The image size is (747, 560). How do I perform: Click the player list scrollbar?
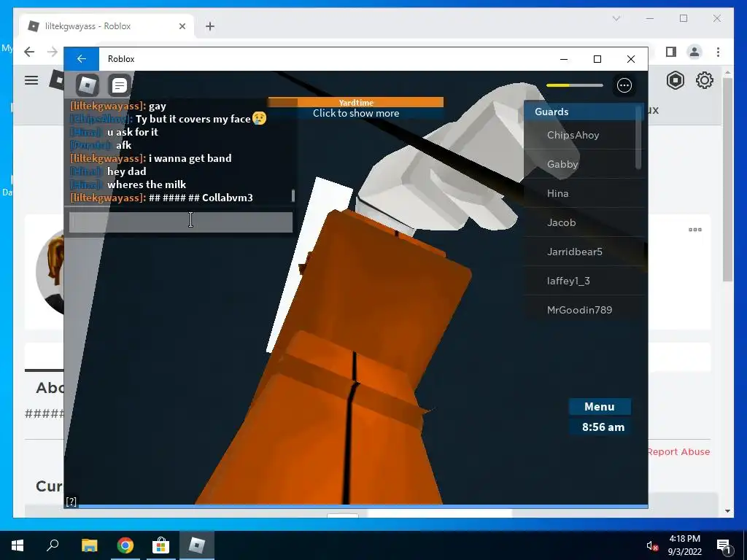639,137
